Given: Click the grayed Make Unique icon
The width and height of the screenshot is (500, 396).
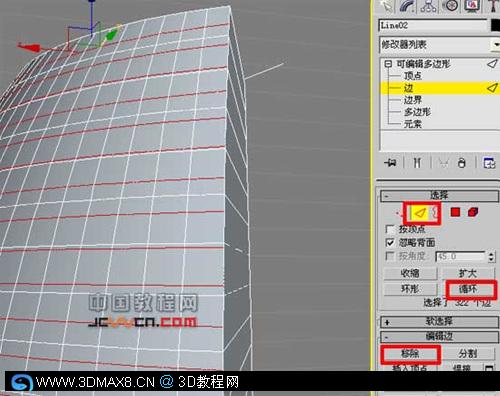Looking at the screenshot, I should [443, 163].
